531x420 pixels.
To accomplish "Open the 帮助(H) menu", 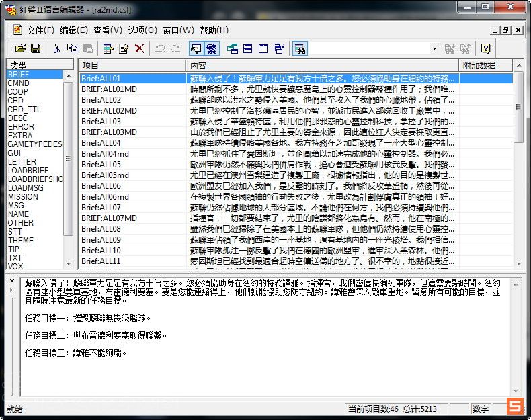I will [x=214, y=30].
